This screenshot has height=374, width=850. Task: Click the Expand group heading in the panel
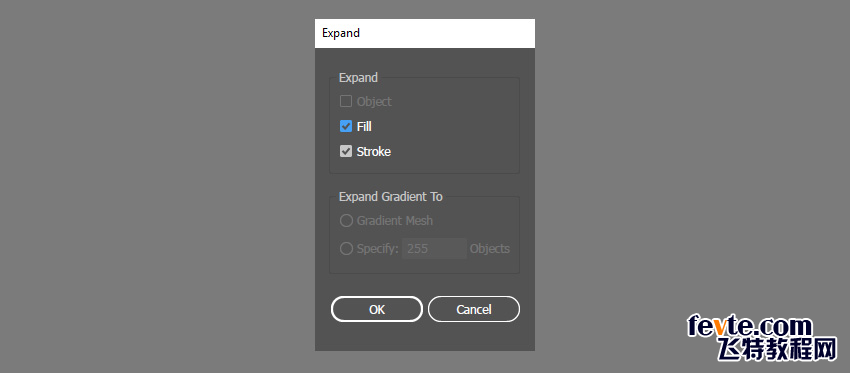(358, 78)
